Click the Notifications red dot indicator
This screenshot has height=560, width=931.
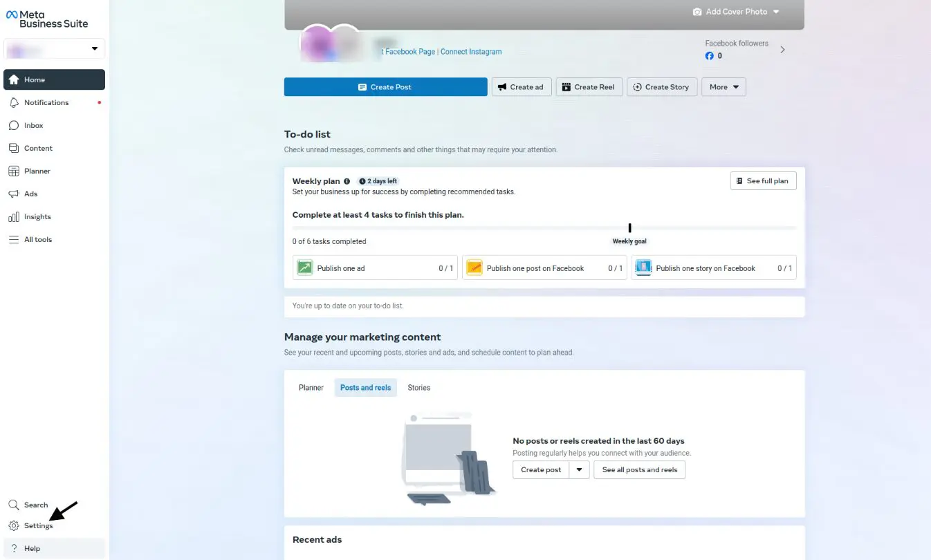point(100,102)
